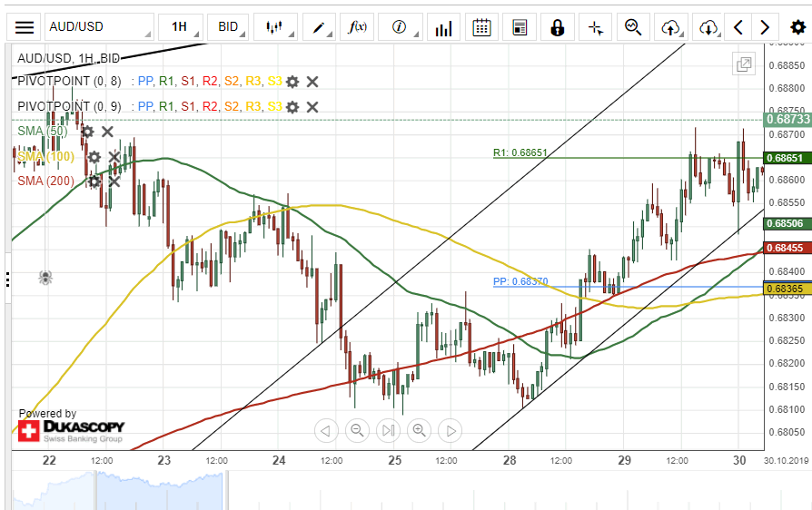Remove the SMA (50) indicator

pos(107,132)
